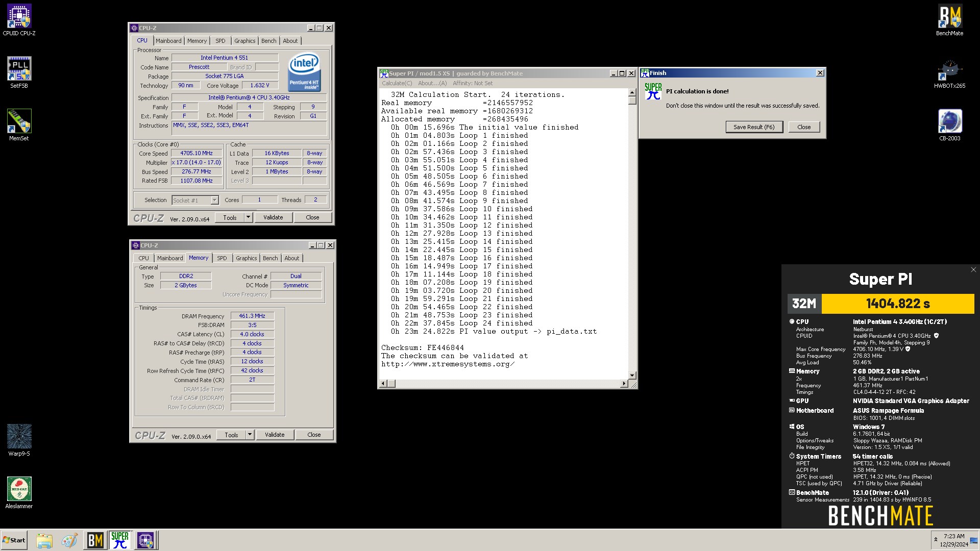The width and height of the screenshot is (980, 551).
Task: Click the Super PI taskbar icon
Action: click(x=120, y=540)
